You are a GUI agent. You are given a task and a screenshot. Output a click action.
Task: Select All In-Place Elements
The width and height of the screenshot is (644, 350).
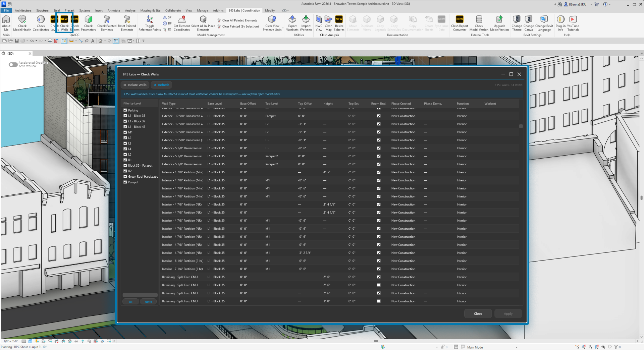[203, 23]
